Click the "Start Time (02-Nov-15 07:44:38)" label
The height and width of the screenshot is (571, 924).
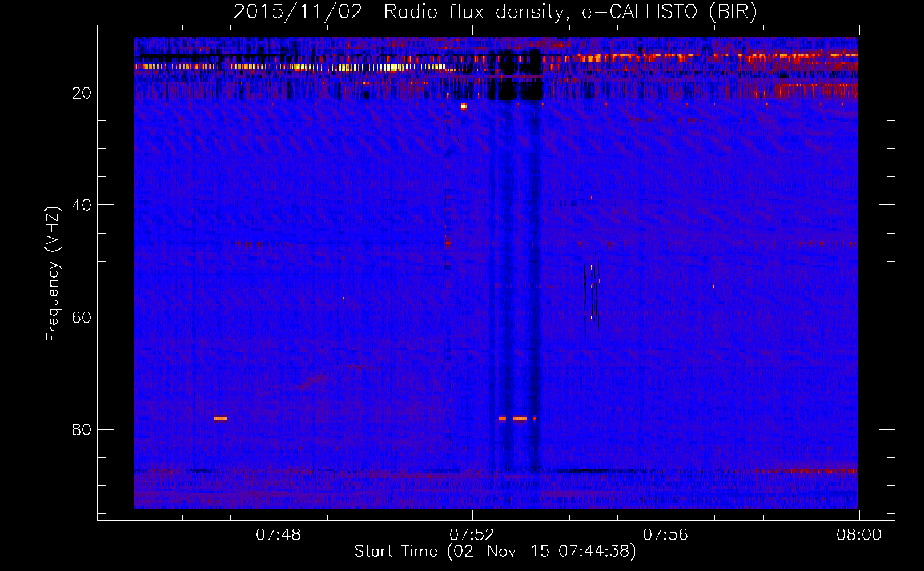495,552
